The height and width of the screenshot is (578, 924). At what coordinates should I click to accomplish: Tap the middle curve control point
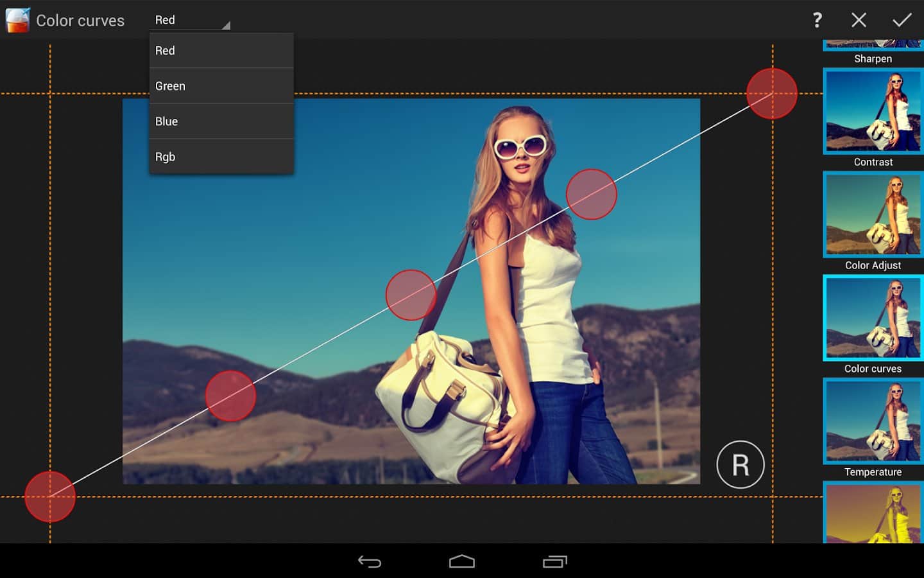pos(411,295)
